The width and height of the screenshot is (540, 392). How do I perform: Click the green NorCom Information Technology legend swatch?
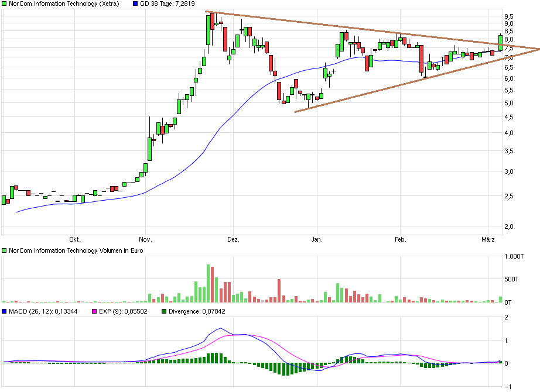pyautogui.click(x=4, y=4)
